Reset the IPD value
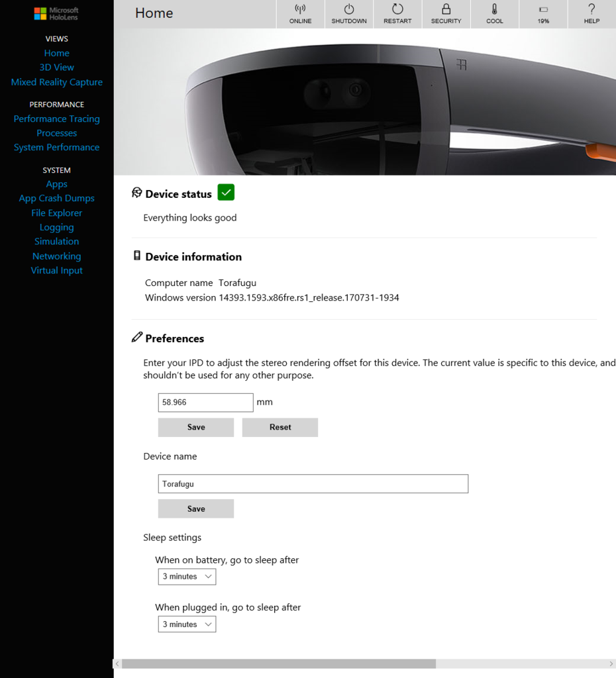Screen dimensions: 616x678 click(x=280, y=427)
